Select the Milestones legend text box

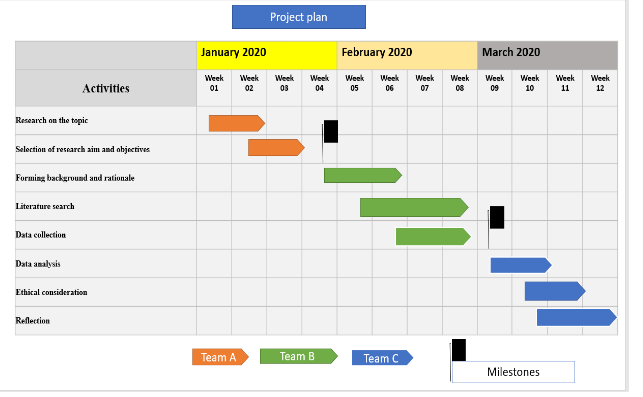pyautogui.click(x=513, y=372)
